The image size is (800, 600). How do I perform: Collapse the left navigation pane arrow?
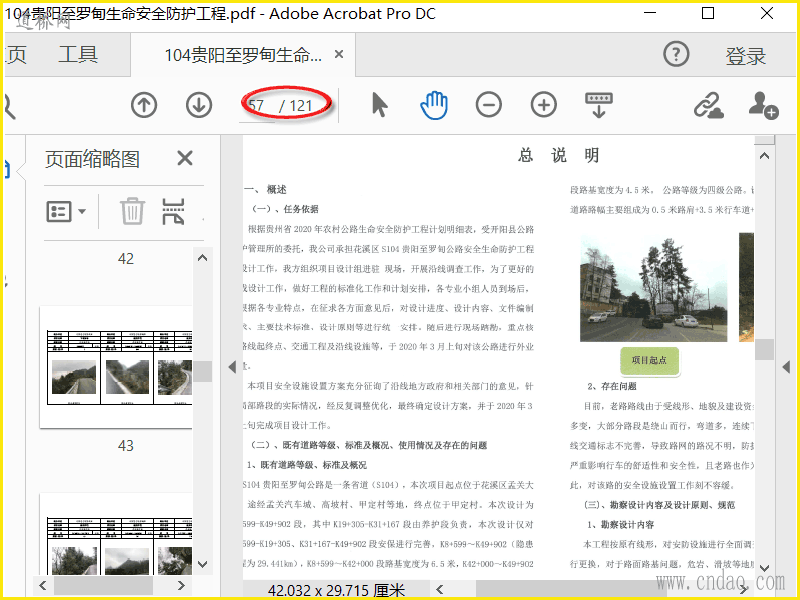pos(232,367)
